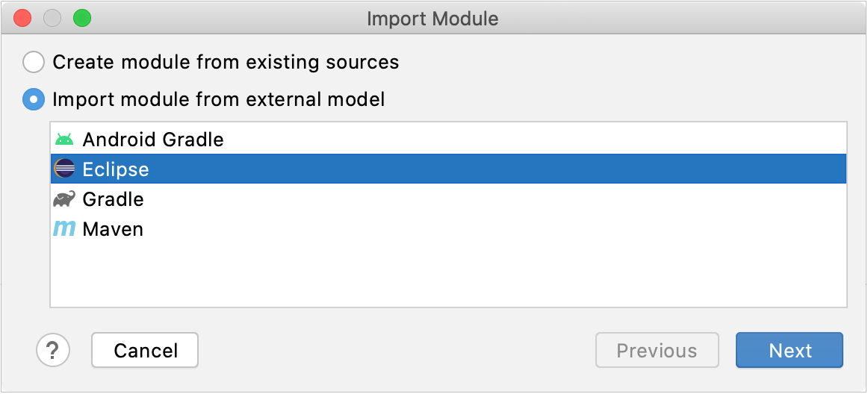Click the Create module from existing sources label
The width and height of the screenshot is (868, 394).
(226, 62)
